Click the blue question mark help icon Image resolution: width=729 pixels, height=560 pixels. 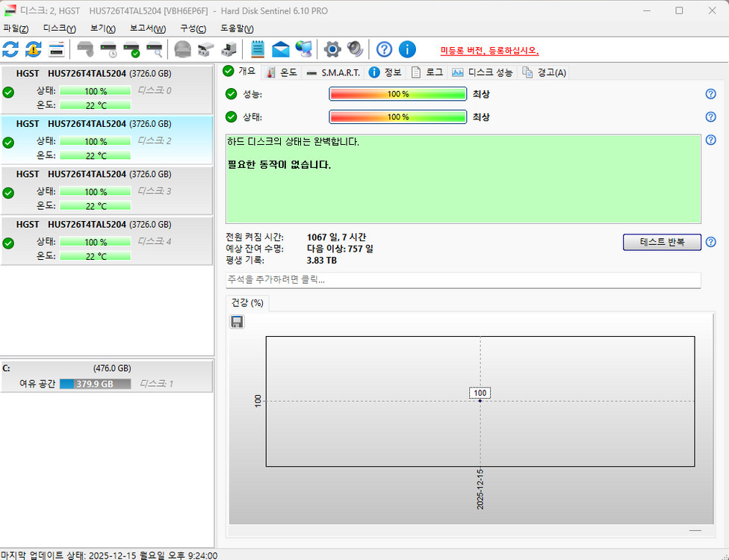point(383,49)
